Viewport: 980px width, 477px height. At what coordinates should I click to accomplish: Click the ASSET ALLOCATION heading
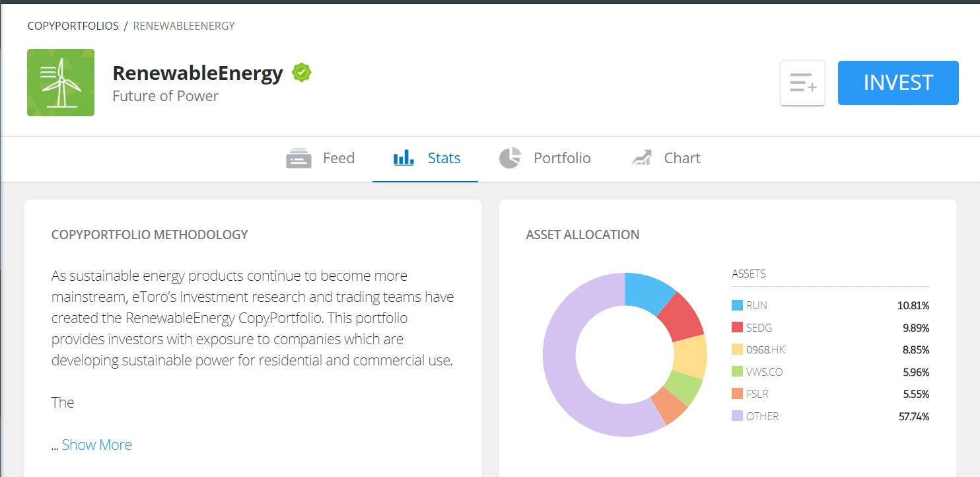(582, 235)
